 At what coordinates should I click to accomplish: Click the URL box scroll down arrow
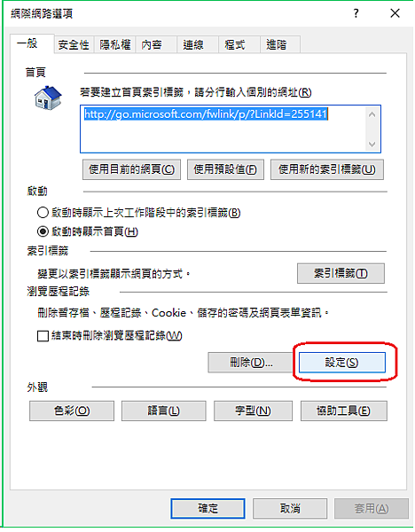pos(372,145)
